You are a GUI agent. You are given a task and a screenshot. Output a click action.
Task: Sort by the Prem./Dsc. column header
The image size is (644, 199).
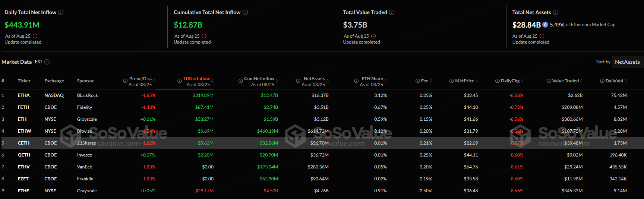pos(141,79)
